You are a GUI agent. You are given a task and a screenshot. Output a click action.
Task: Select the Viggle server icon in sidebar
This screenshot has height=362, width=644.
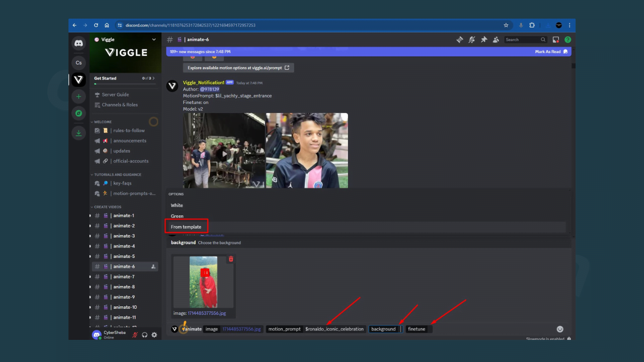point(78,79)
